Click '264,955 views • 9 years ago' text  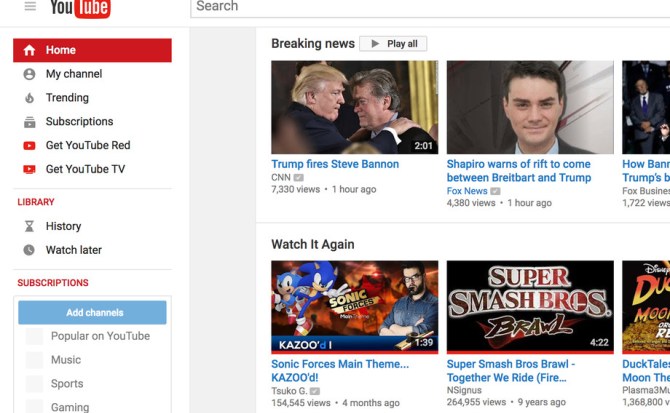click(506, 402)
